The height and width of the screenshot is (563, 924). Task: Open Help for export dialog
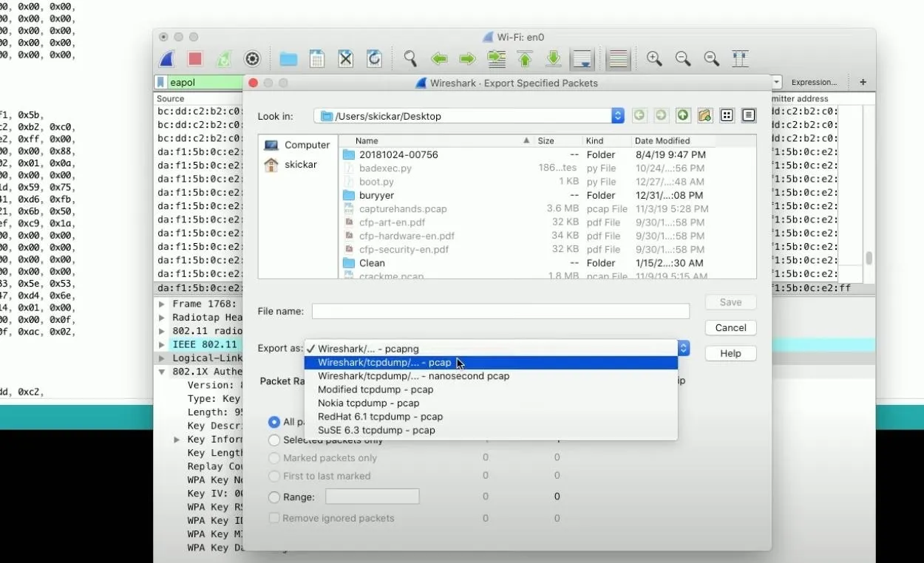click(x=730, y=353)
